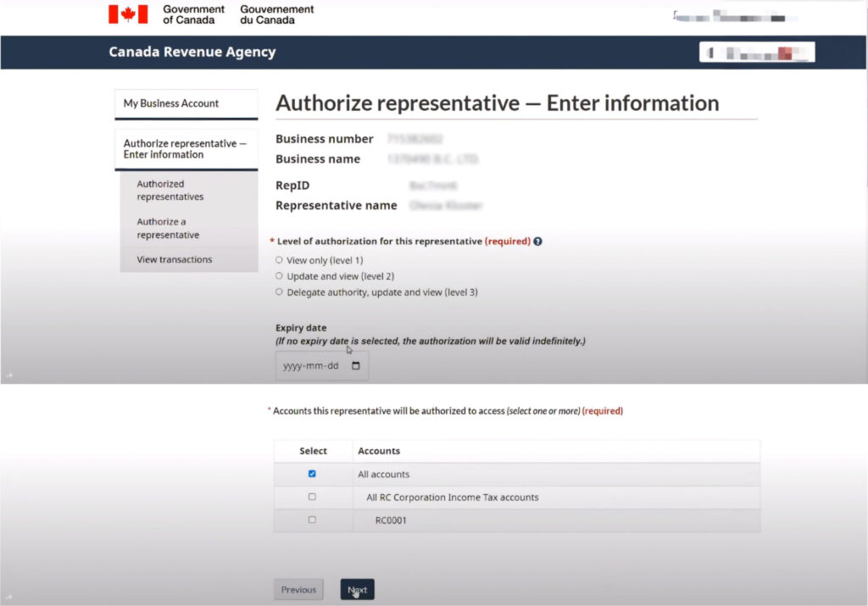Open the calendar picker icon in expiry date

[x=356, y=366]
